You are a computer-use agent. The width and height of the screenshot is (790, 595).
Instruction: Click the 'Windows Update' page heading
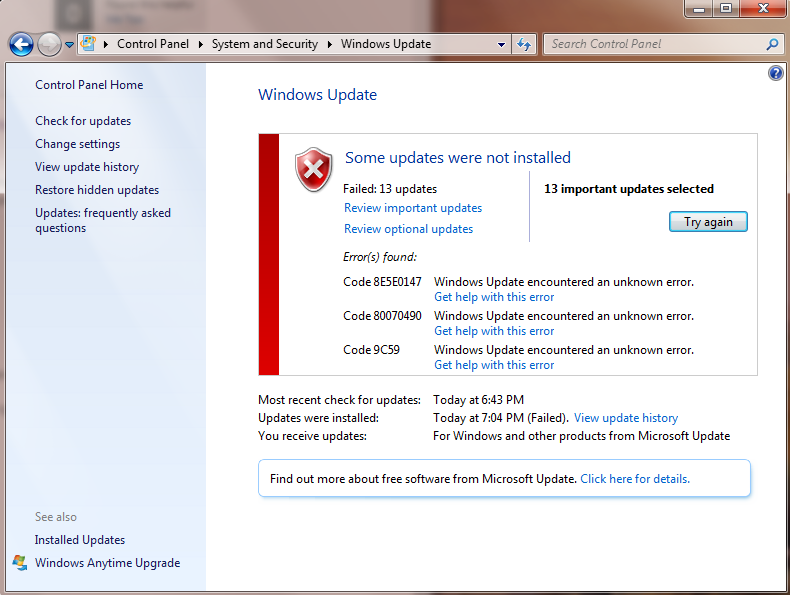(x=317, y=95)
